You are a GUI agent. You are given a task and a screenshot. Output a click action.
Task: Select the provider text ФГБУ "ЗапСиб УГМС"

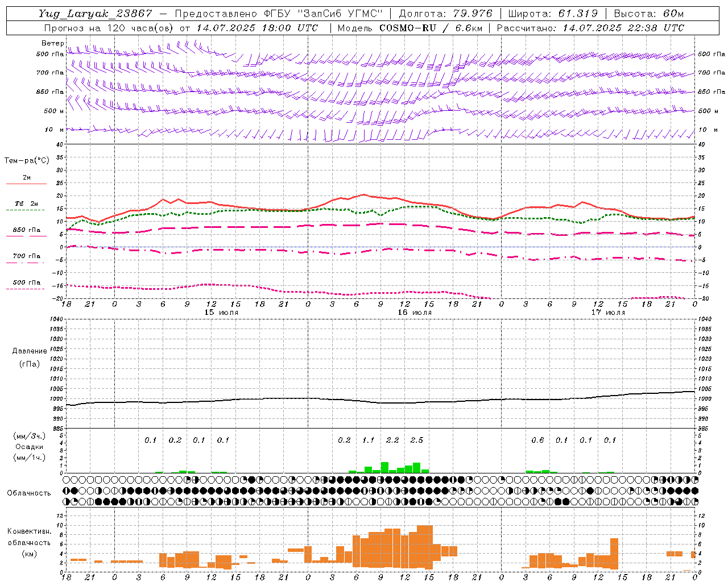[x=324, y=14]
